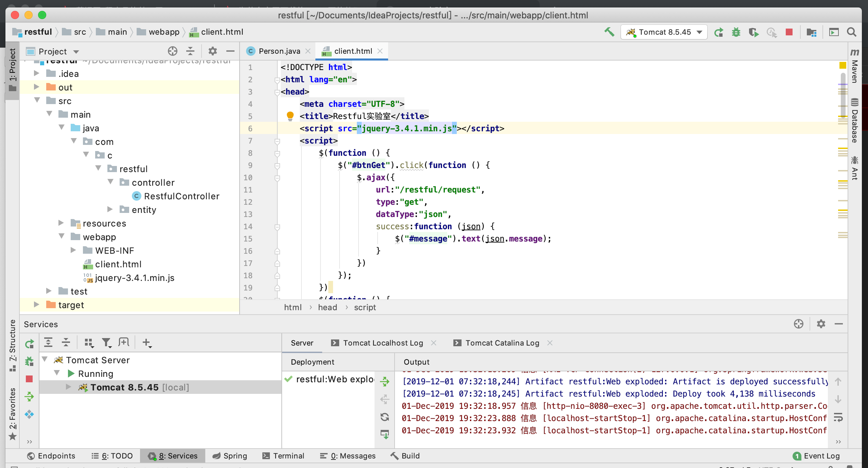Screen dimensions: 868x468
Task: Toggle the Project tool window stripe button
Action: [13, 70]
